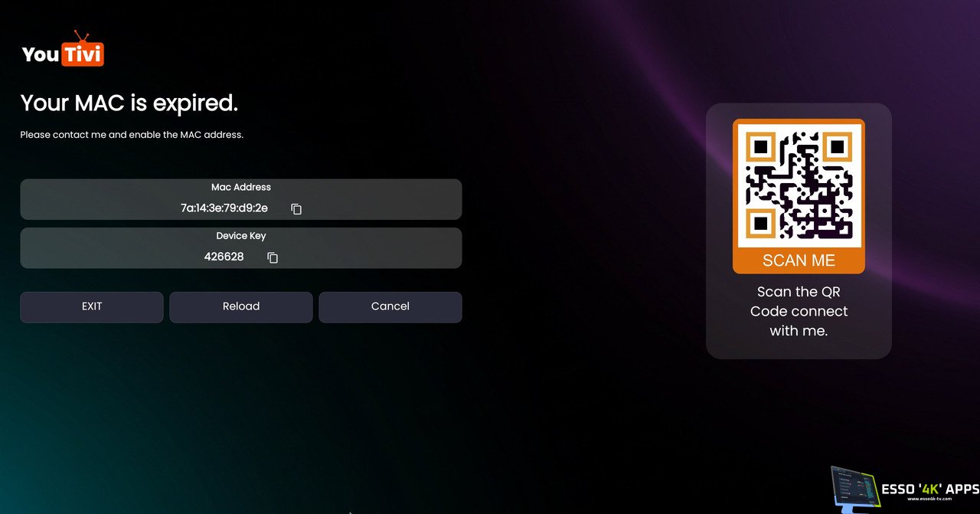Copy the Device Key value
980x514 pixels.
pyautogui.click(x=273, y=258)
